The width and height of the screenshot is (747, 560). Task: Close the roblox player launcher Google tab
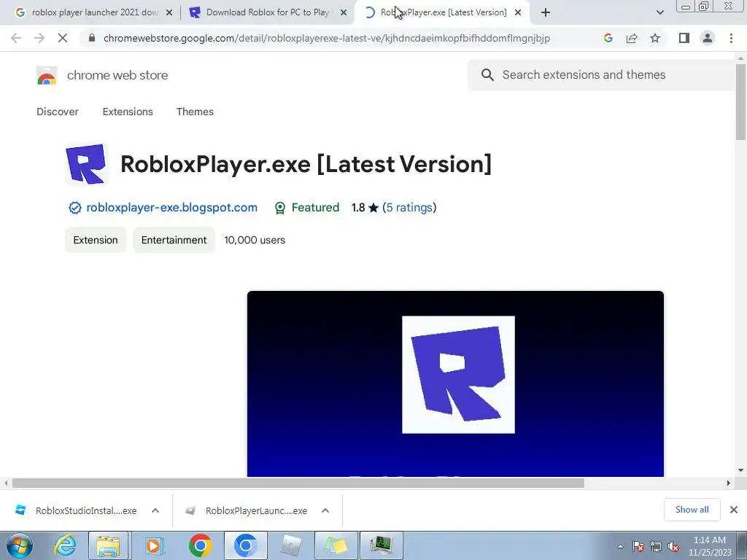(169, 12)
